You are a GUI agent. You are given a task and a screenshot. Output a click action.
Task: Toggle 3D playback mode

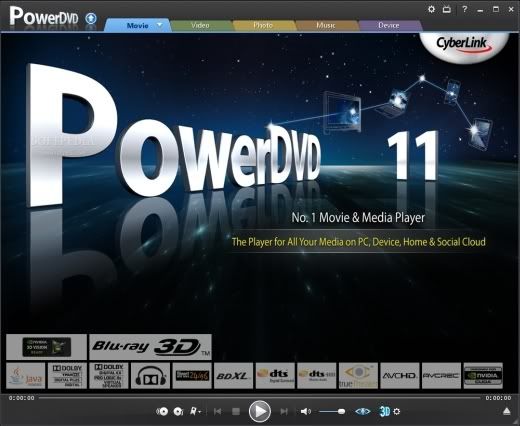click(385, 412)
